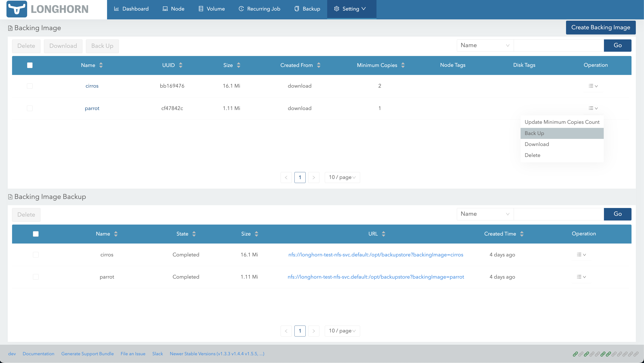Sort backups by Created Time arrows
The height and width of the screenshot is (363, 644).
click(x=522, y=234)
